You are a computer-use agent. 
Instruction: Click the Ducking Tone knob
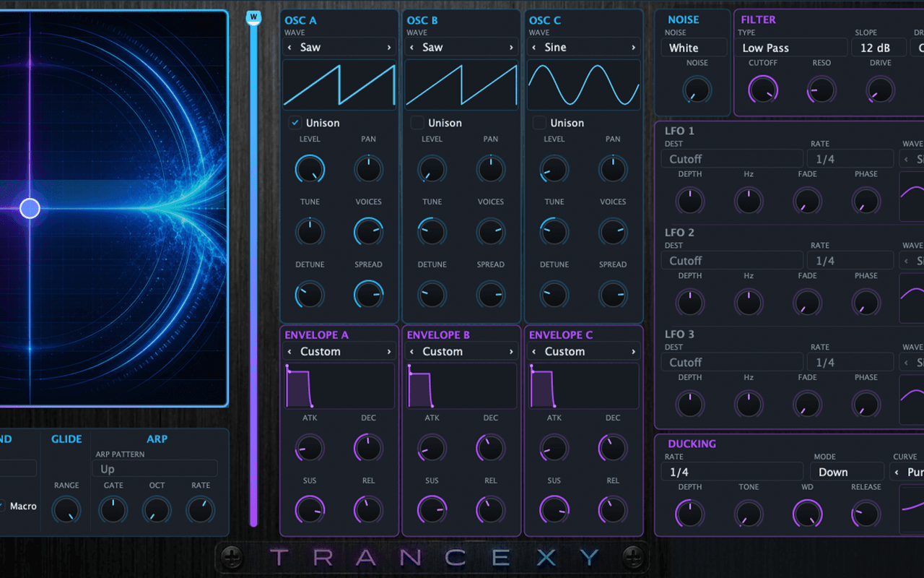pos(749,514)
